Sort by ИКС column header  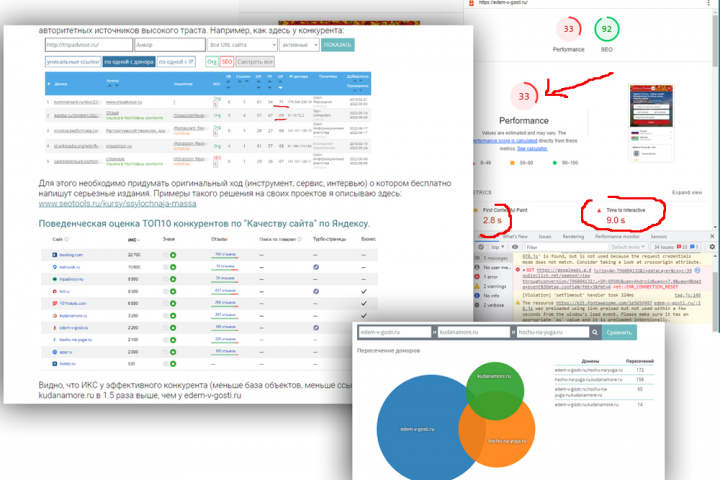click(133, 239)
